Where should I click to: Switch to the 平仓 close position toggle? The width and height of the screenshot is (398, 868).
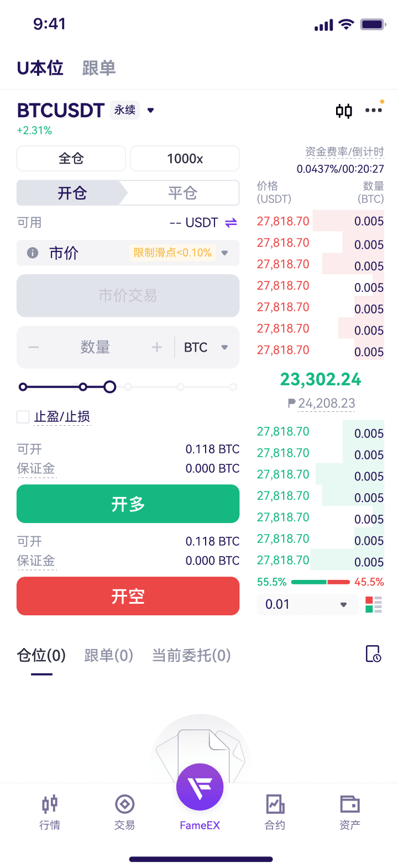tap(182, 193)
